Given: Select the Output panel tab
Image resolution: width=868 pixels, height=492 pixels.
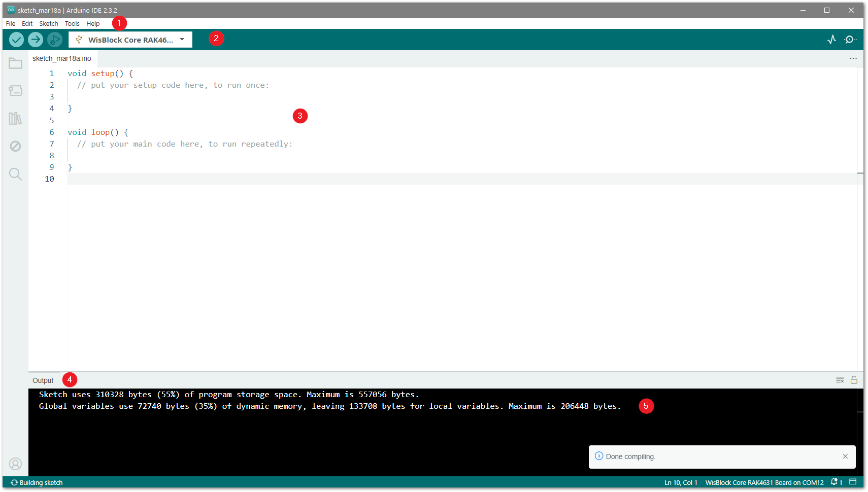Looking at the screenshot, I should [43, 380].
